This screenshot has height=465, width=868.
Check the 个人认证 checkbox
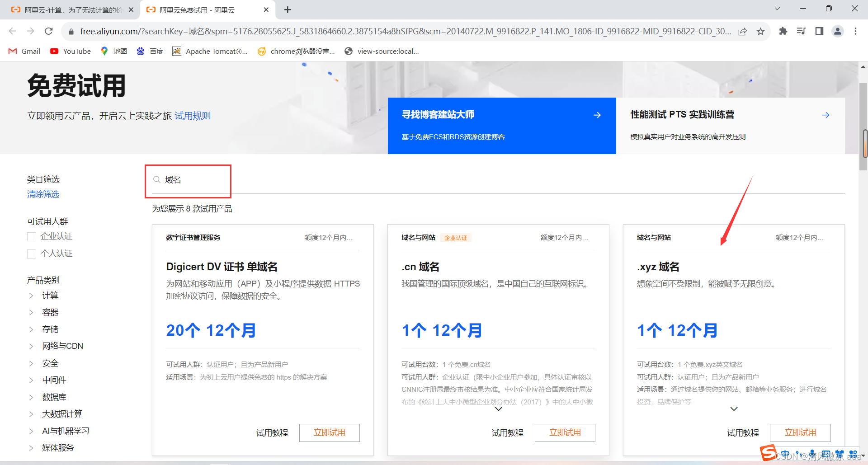point(32,254)
